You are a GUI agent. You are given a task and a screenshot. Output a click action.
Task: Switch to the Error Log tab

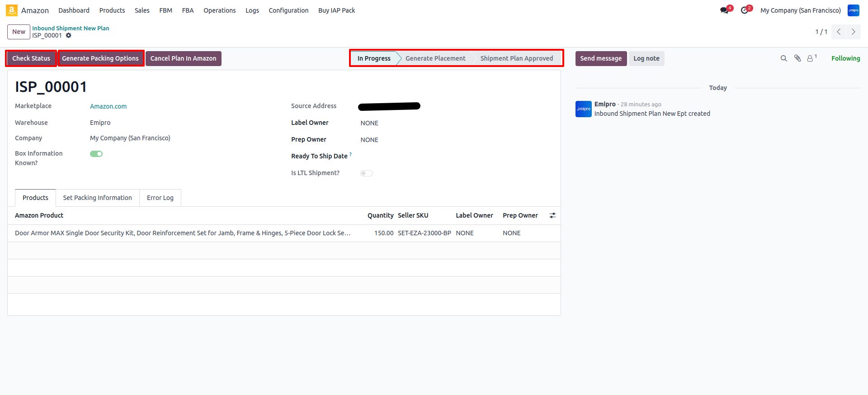(x=160, y=198)
